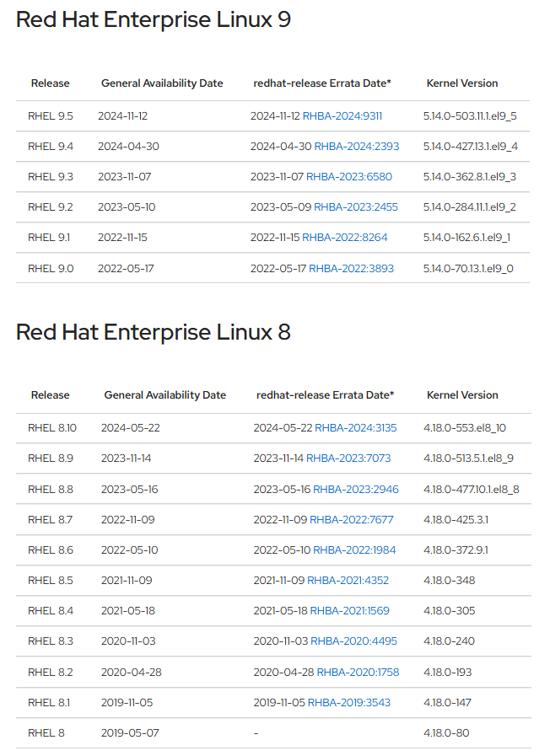
Task: Open the RHBA-2024:2393 errata link
Action: [357, 147]
